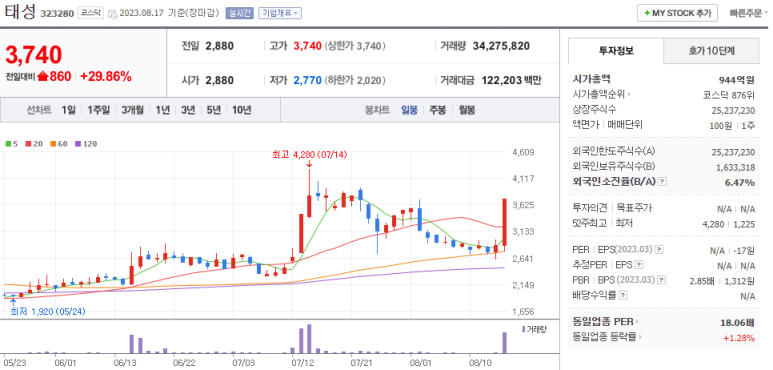Click the 거래대금 value 122,203
This screenshot has height=370, width=773.
[x=501, y=80]
